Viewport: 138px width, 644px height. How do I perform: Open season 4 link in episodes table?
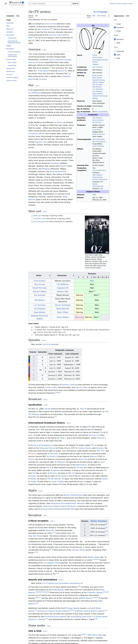[34, 370]
